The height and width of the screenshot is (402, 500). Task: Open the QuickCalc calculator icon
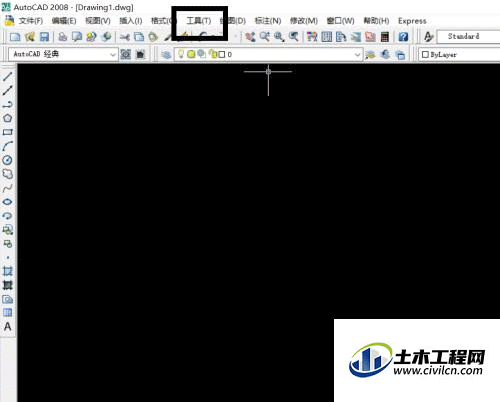385,37
